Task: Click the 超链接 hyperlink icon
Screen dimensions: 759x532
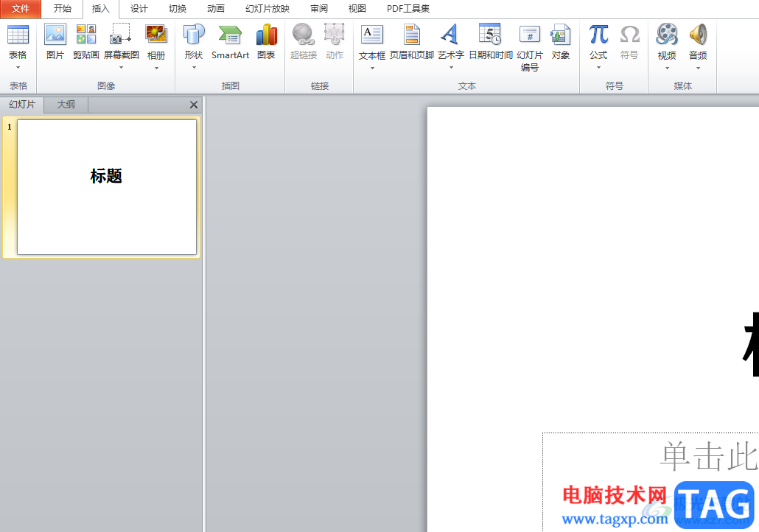Action: coord(304,35)
